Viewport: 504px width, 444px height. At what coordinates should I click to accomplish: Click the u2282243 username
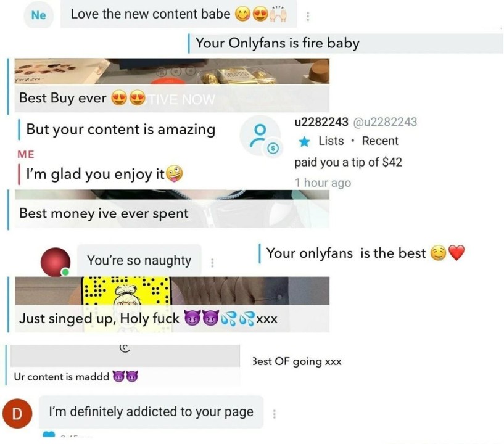tap(321, 121)
